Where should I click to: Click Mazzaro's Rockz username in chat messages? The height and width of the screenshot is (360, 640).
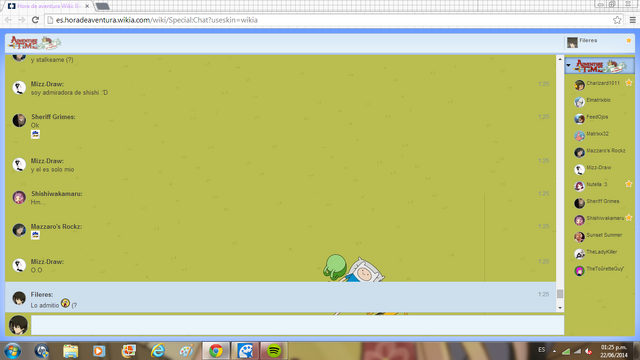[x=56, y=227]
